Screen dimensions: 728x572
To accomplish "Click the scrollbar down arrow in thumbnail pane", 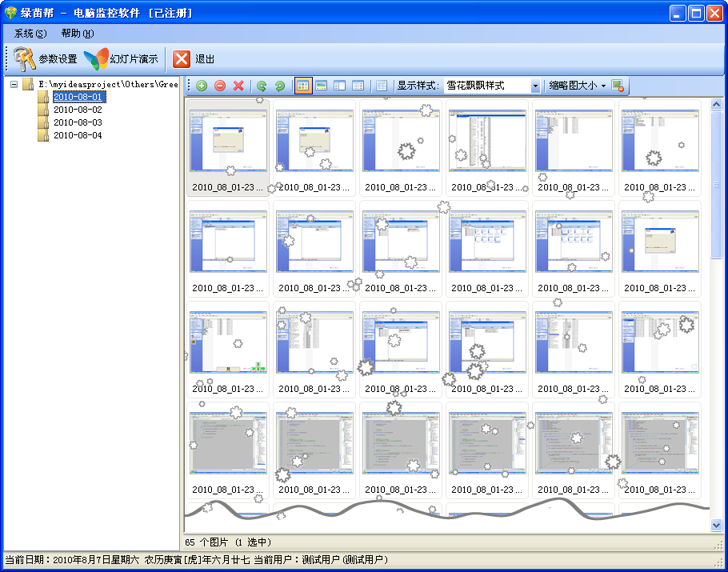I will tap(716, 526).
